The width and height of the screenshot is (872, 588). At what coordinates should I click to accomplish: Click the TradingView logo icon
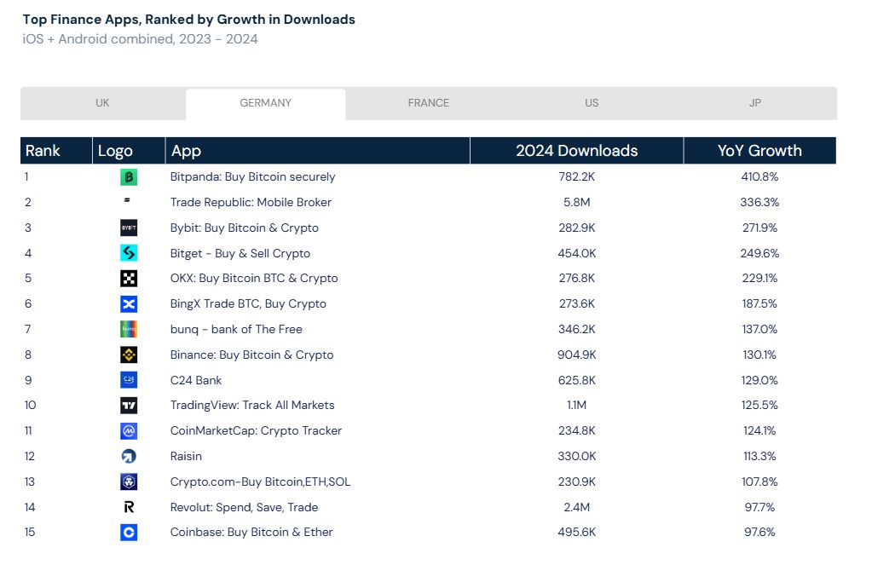coord(129,406)
